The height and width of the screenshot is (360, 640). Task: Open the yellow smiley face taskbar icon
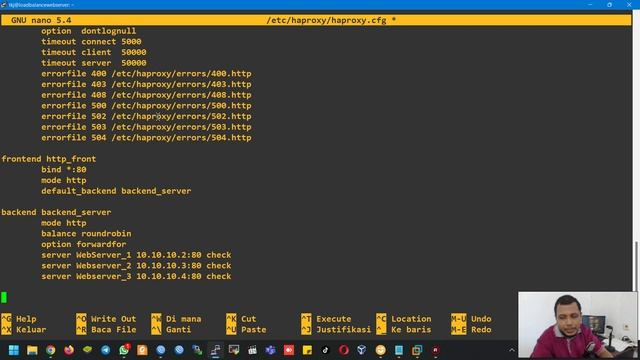pos(380,350)
